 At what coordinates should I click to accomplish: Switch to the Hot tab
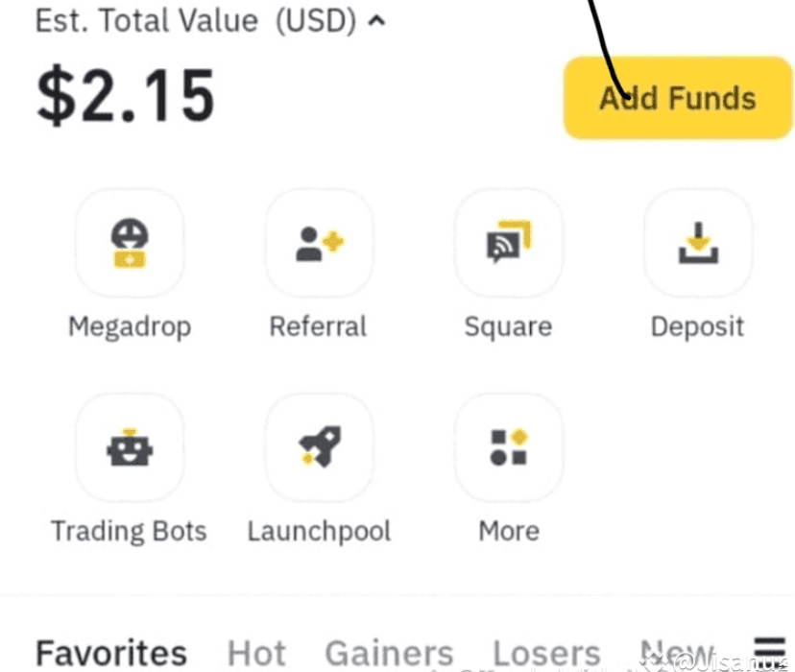256,654
